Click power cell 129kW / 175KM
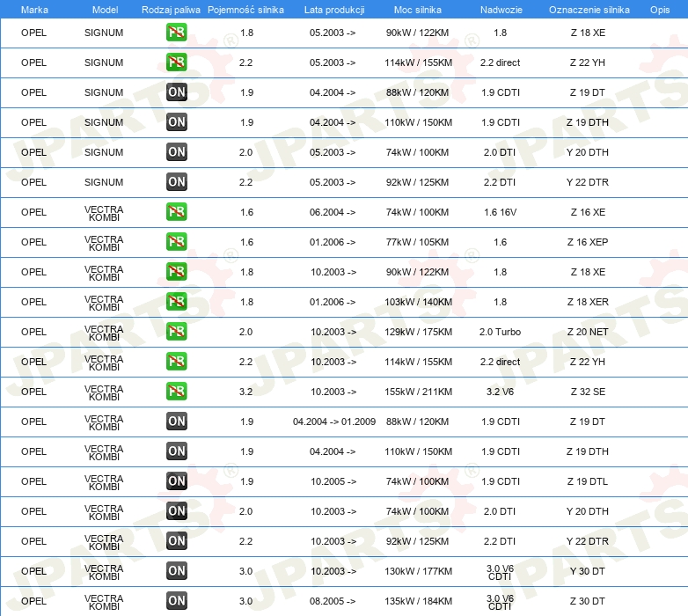Image resolution: width=688 pixels, height=616 pixels. (x=418, y=332)
